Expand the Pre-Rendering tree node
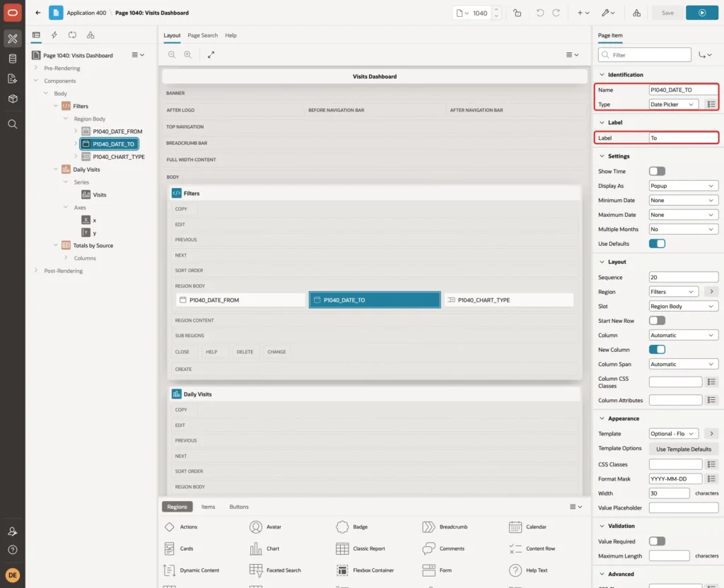This screenshot has height=588, width=724. 36,69
